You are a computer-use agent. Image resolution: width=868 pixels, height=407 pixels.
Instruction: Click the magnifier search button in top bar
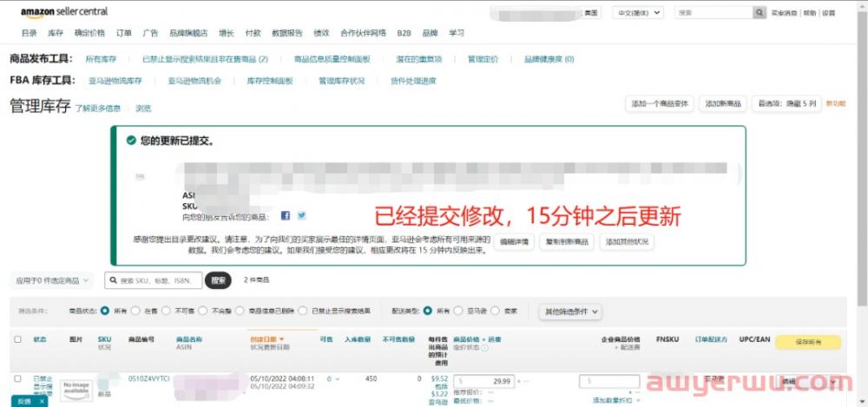[760, 13]
